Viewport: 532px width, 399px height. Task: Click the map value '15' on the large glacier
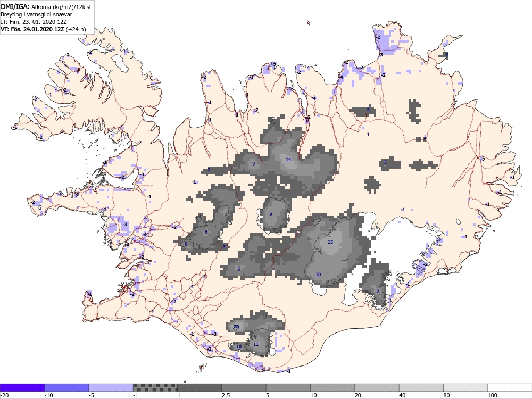(x=330, y=242)
